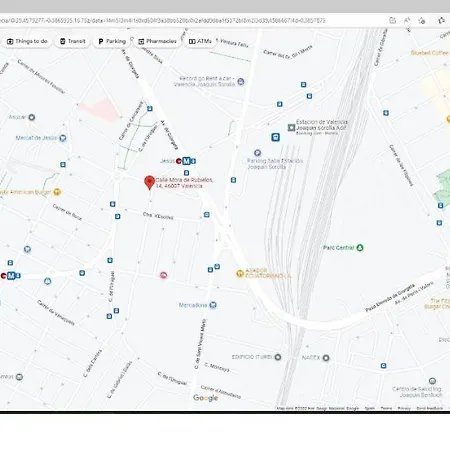Show Transit options chip
This screenshot has height=450, width=450.
coord(72,41)
